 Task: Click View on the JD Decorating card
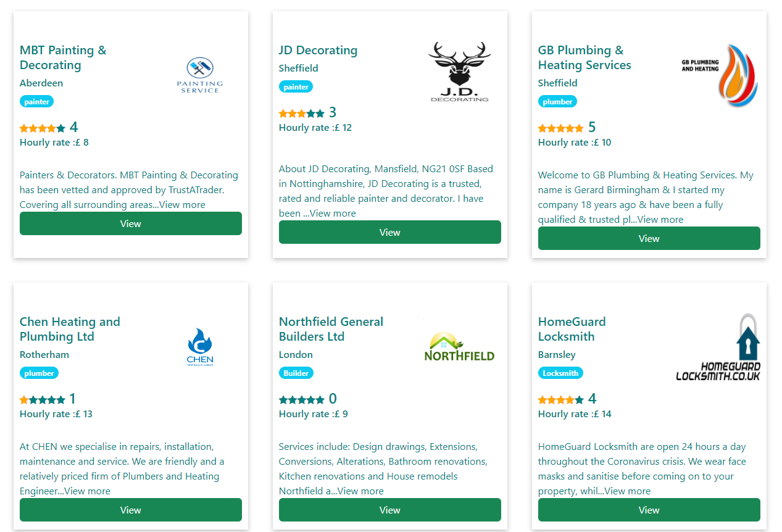click(389, 232)
